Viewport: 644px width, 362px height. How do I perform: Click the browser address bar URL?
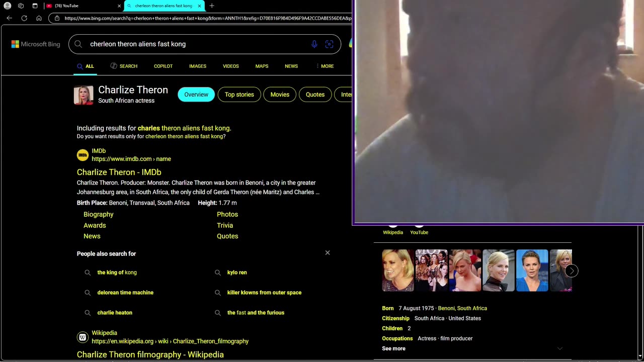click(x=208, y=18)
